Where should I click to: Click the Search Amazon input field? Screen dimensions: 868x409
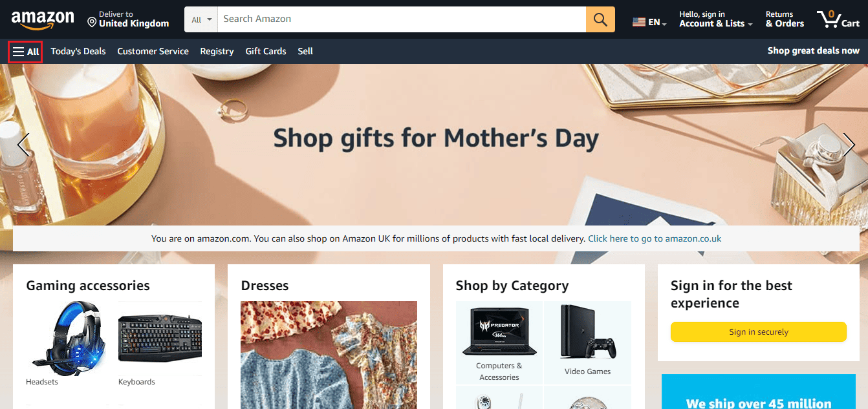click(402, 19)
